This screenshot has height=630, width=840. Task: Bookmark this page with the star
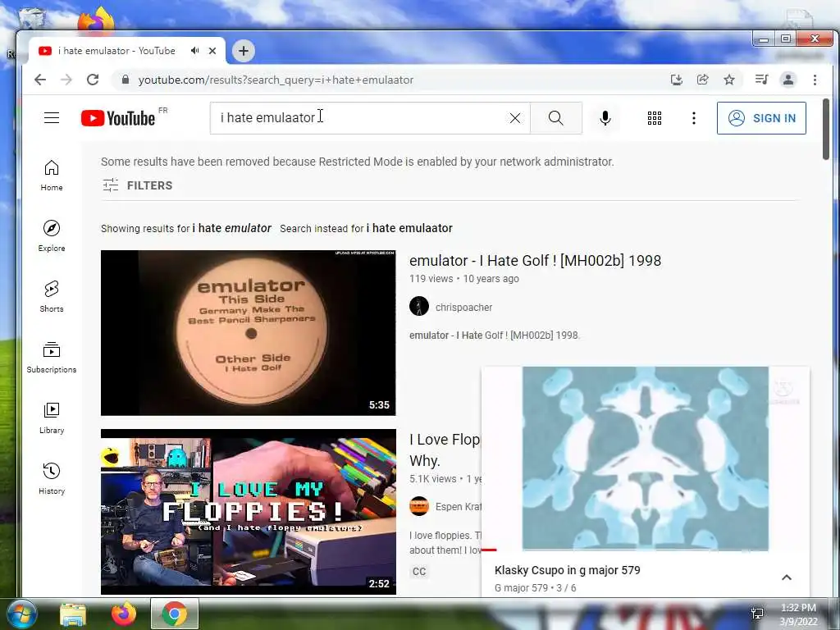point(729,80)
